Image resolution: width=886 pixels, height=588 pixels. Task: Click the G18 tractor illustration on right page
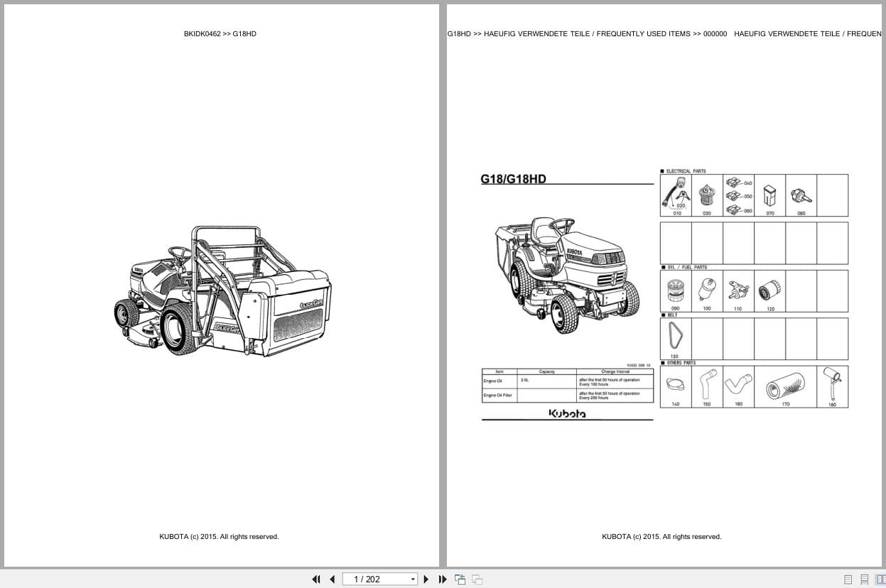pos(567,274)
